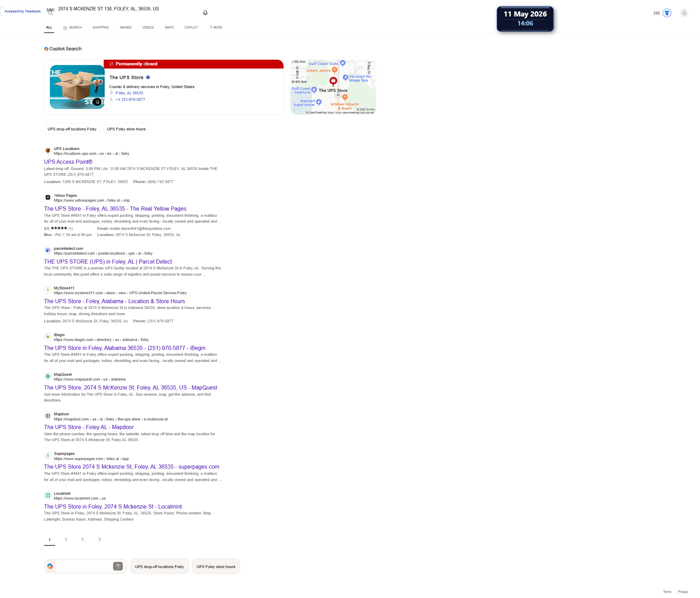Open the Privacy footer link

(x=683, y=592)
